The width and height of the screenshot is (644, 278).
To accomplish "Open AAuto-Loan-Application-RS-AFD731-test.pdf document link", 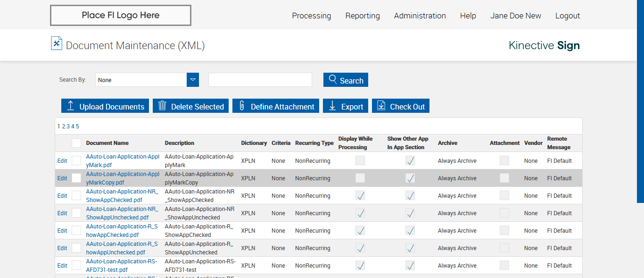I will [x=120, y=265].
